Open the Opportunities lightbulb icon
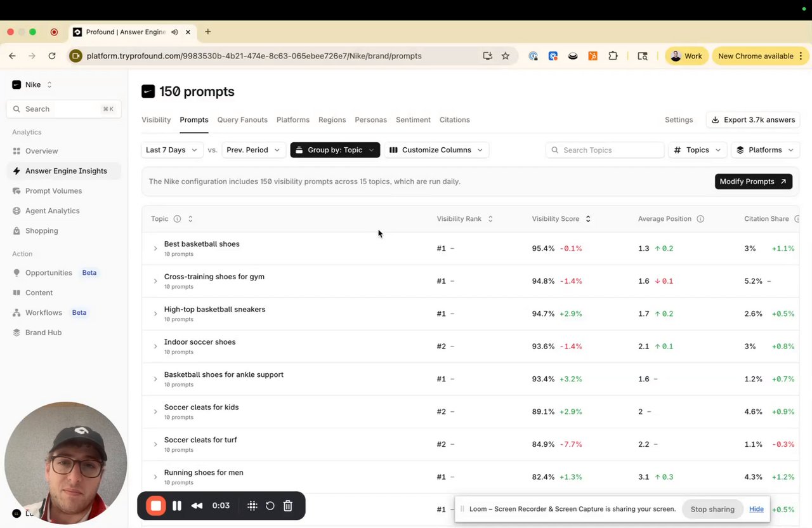The image size is (812, 528). pyautogui.click(x=16, y=273)
